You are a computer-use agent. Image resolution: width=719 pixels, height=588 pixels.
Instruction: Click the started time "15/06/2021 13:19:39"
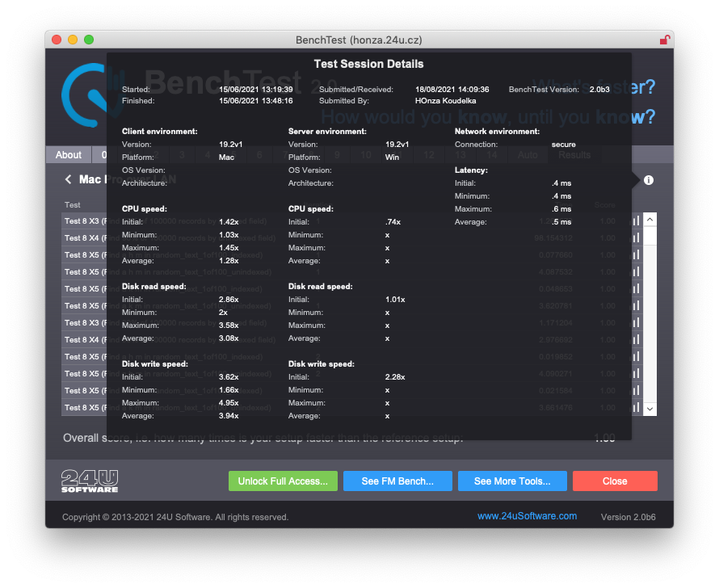[x=256, y=90]
